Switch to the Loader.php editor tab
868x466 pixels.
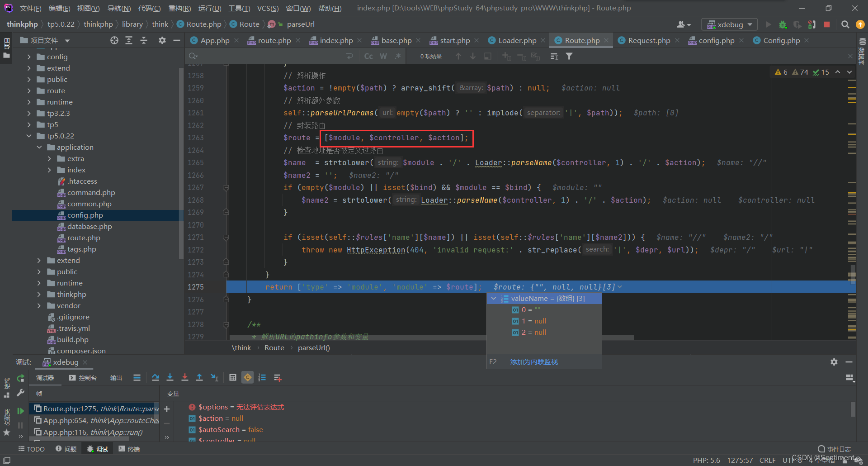point(517,40)
